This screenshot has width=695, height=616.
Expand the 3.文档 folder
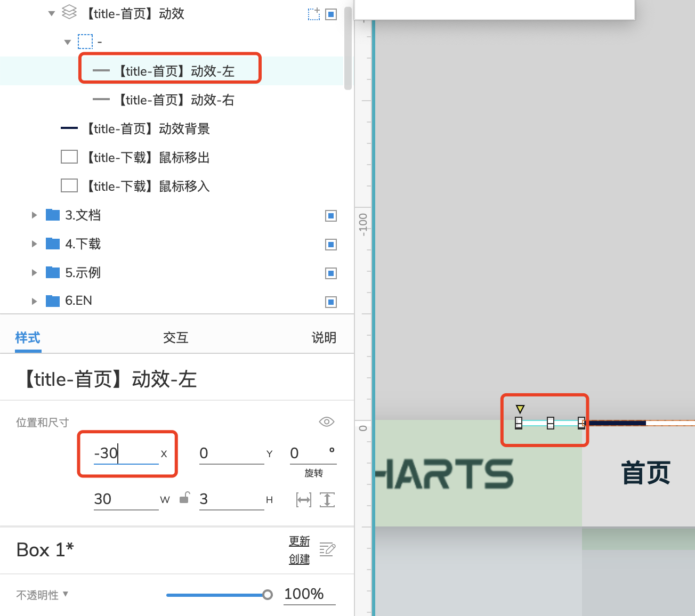[34, 215]
